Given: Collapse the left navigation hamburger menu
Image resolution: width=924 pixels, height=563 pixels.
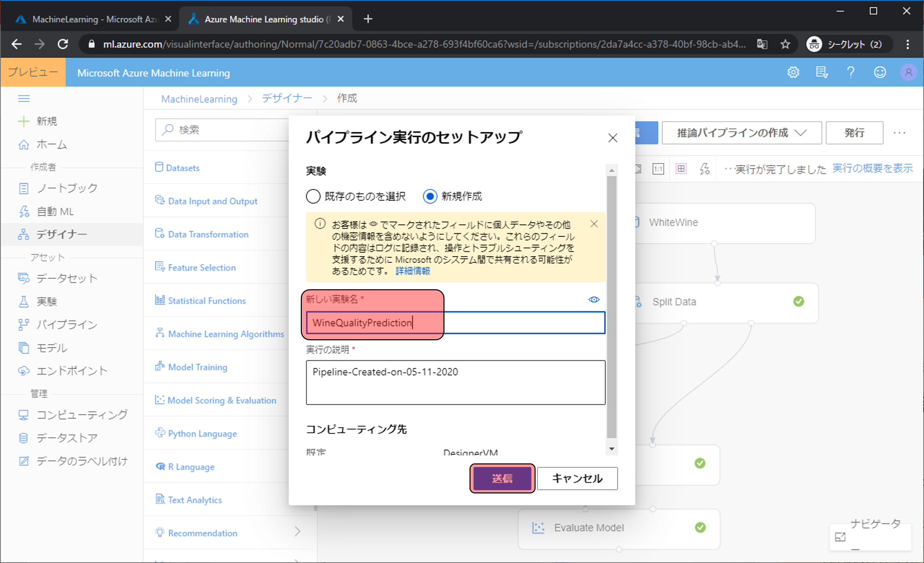Looking at the screenshot, I should coord(24,99).
